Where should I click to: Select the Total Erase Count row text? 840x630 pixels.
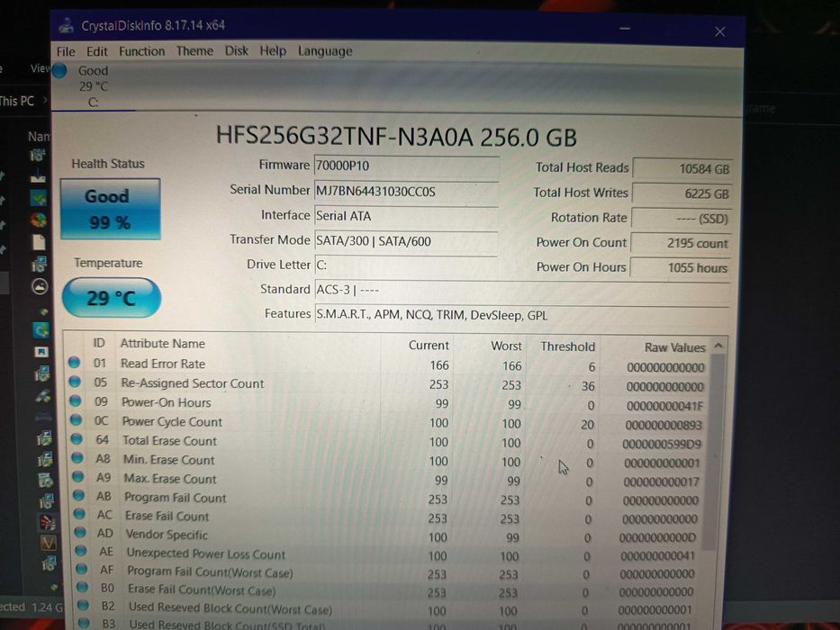pos(170,441)
